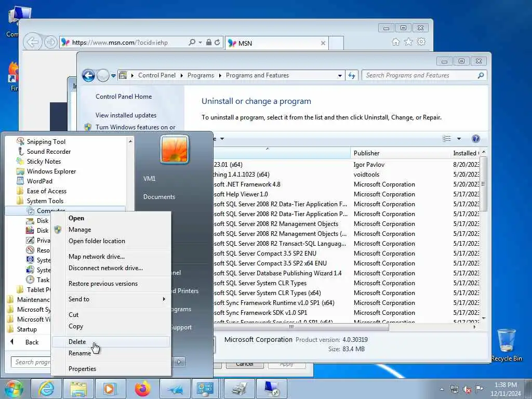This screenshot has width=532, height=399.
Task: Open Turn Windows features on or off
Action: point(136,127)
